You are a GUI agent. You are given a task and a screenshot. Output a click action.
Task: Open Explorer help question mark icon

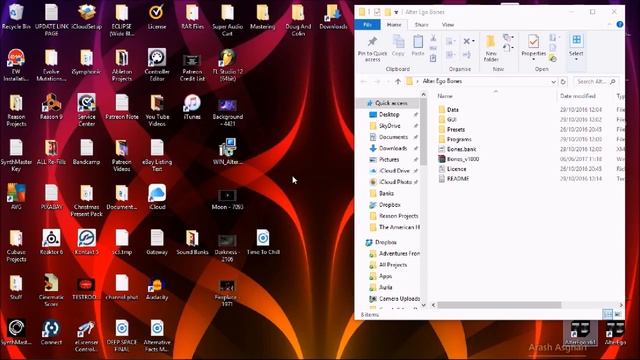(x=620, y=24)
